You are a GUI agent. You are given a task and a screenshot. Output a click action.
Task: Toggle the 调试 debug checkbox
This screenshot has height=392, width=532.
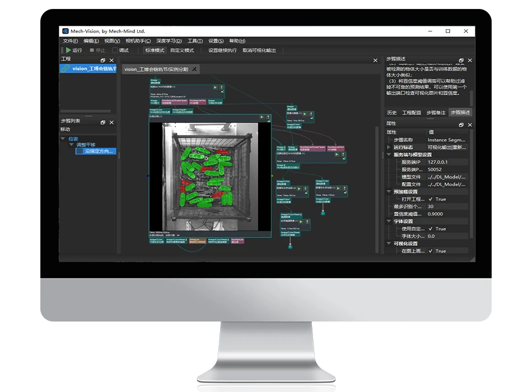pos(115,50)
